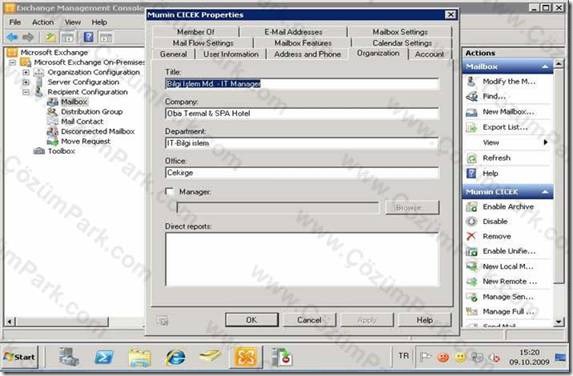Tick the Manager checkbox
The image size is (573, 376).
point(170,191)
